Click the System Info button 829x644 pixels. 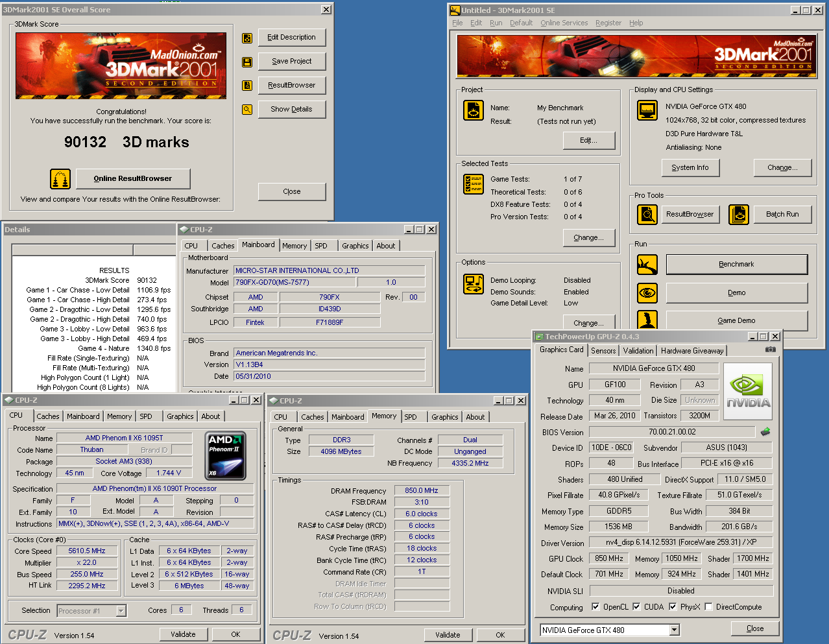click(690, 167)
